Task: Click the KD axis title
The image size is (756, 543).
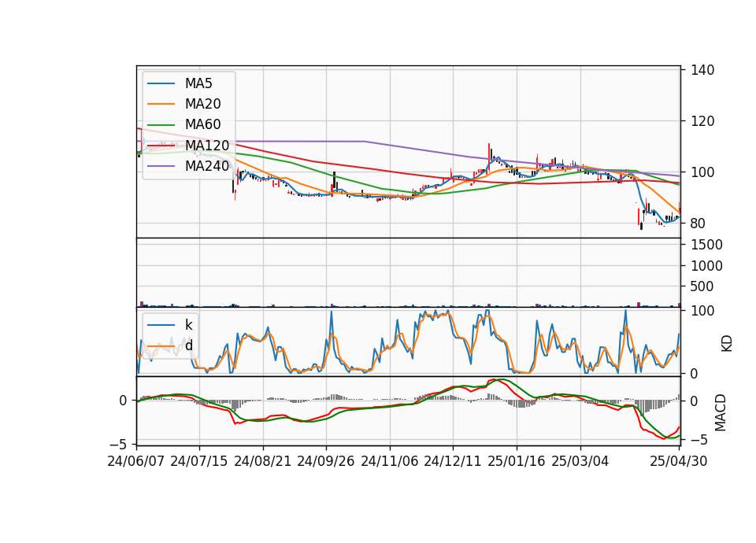Action: [727, 343]
